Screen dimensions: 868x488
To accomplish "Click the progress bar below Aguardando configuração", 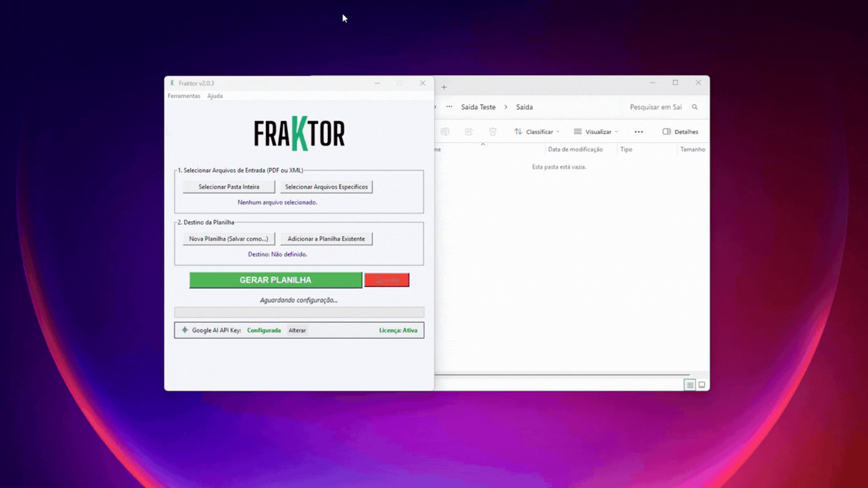I will tap(299, 312).
